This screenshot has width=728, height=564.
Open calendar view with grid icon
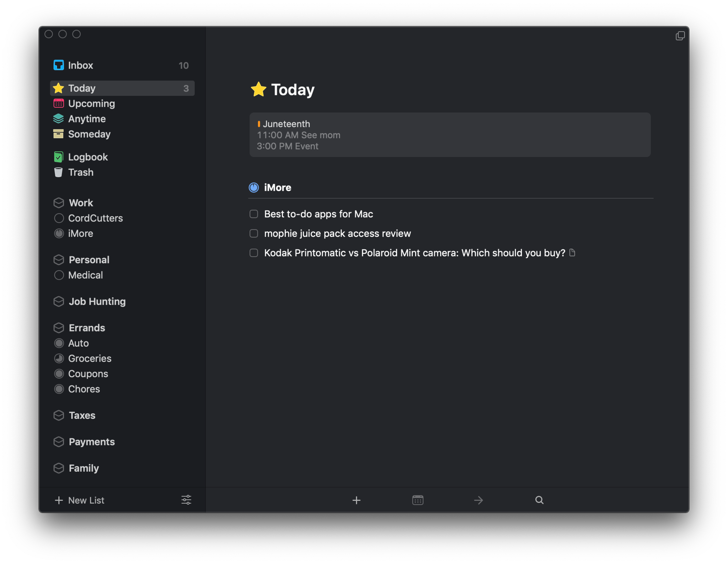click(x=418, y=500)
